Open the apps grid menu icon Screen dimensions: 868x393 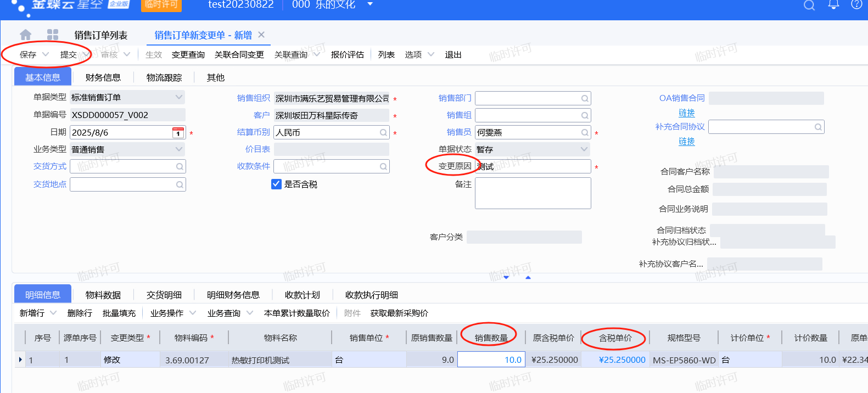coord(53,35)
